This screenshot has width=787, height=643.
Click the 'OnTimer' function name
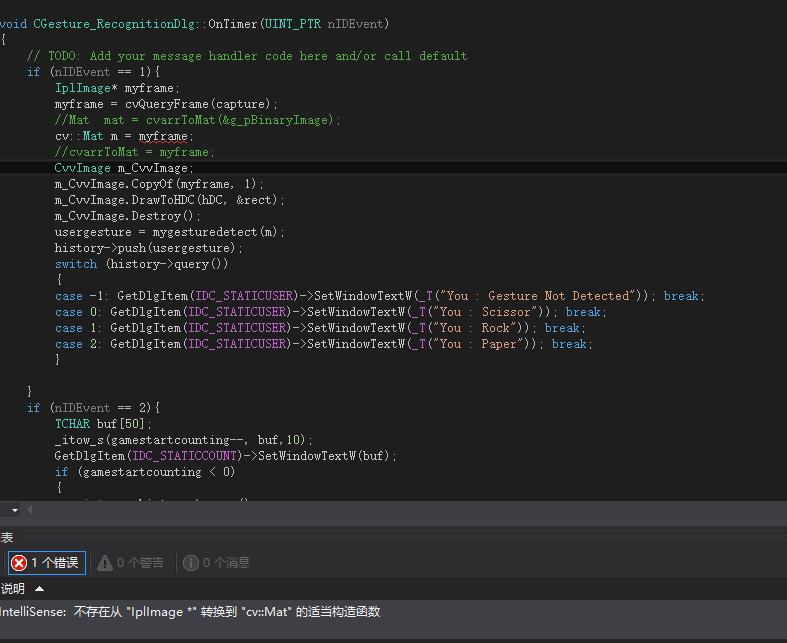pos(233,24)
